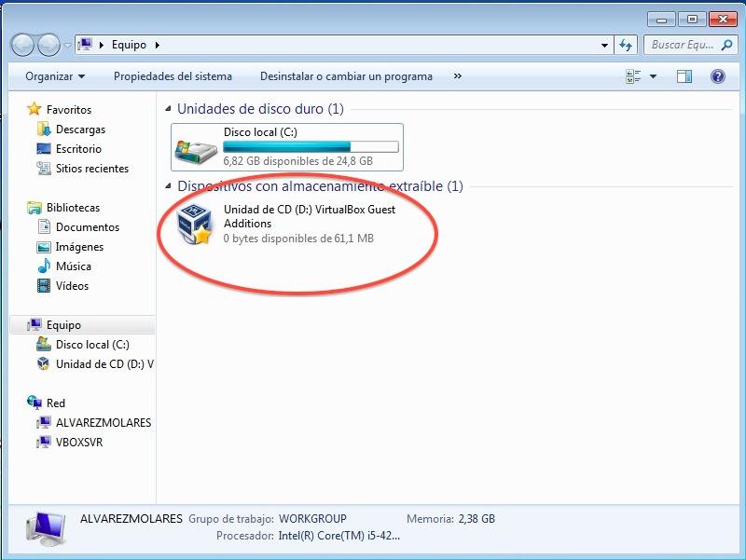Viewport: 746px width, 560px height.
Task: Open the ALVAREZMOLARES network computer
Action: pos(103,422)
